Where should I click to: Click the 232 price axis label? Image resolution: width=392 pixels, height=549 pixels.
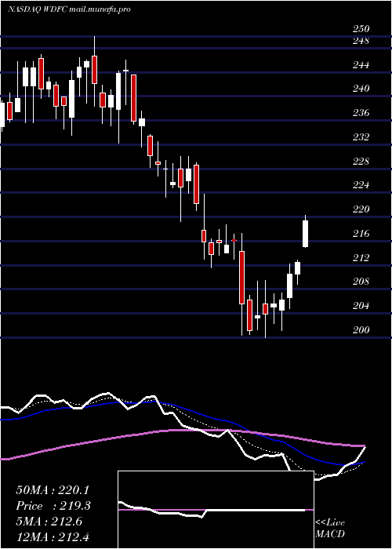(x=361, y=137)
